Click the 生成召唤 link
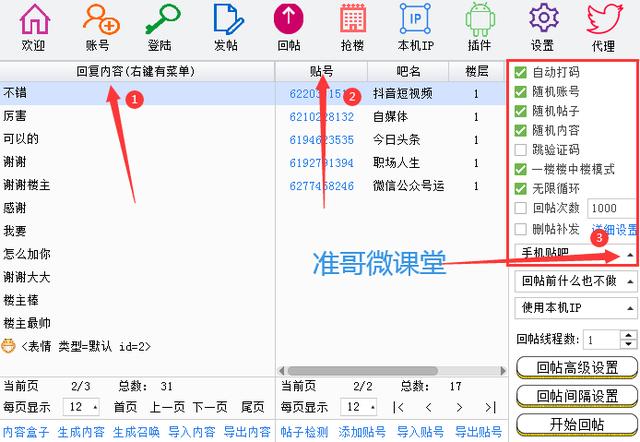Image resolution: width=640 pixels, height=442 pixels. 136,432
